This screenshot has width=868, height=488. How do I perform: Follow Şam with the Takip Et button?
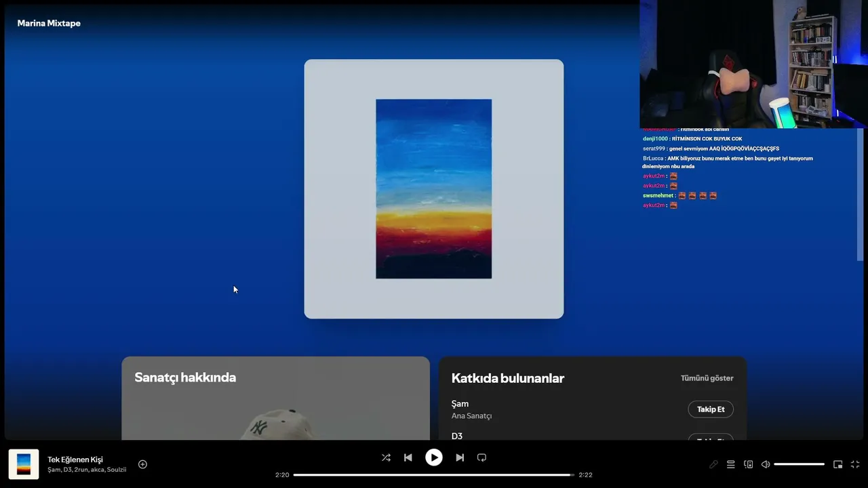point(711,409)
